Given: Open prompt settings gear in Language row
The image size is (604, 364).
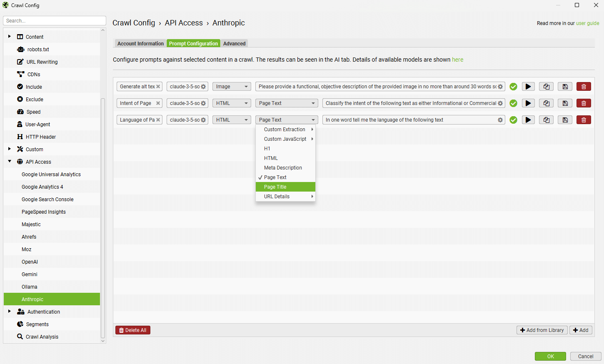Looking at the screenshot, I should [500, 120].
